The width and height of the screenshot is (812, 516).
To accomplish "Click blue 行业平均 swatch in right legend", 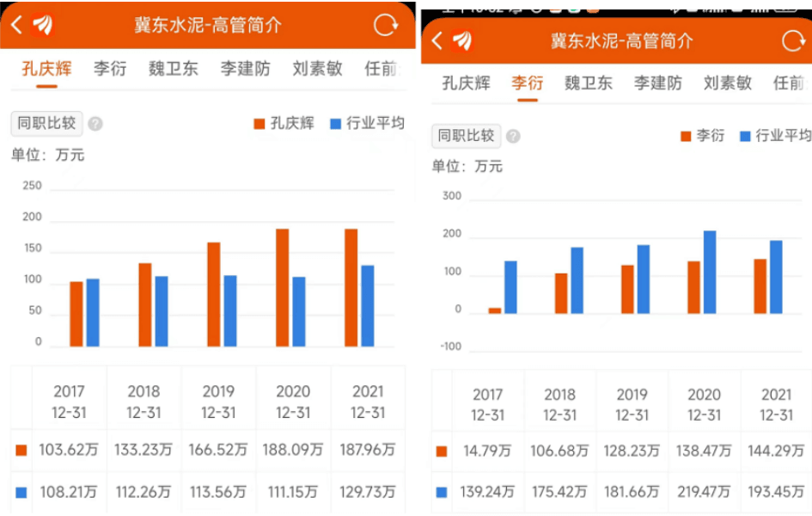I will (x=745, y=136).
